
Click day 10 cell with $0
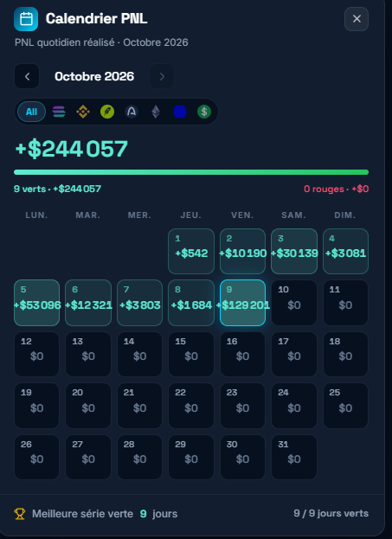point(294,303)
